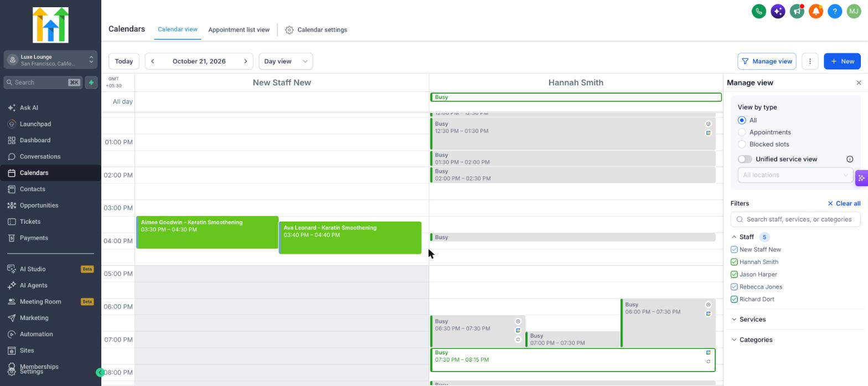The width and height of the screenshot is (868, 386).
Task: Open the October 21, 2026 date picker
Action: pos(199,61)
